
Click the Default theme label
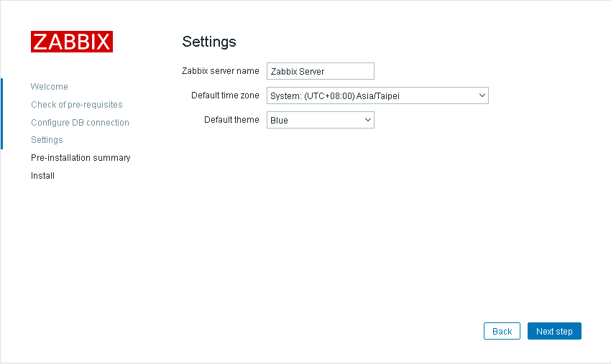[231, 120]
